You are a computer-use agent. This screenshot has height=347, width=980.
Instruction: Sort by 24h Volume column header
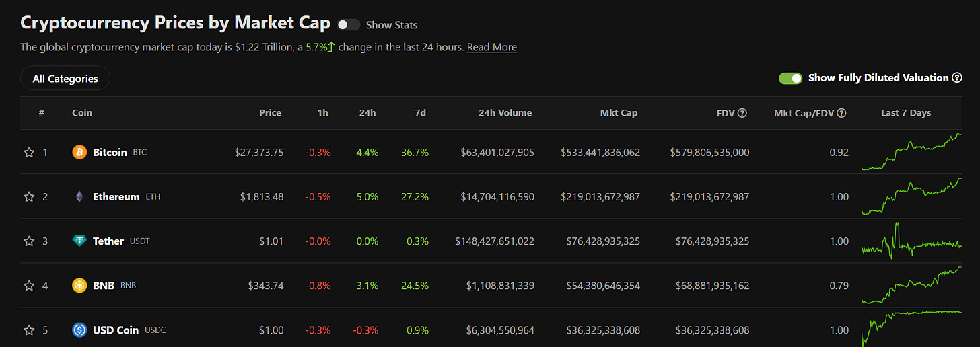point(505,113)
